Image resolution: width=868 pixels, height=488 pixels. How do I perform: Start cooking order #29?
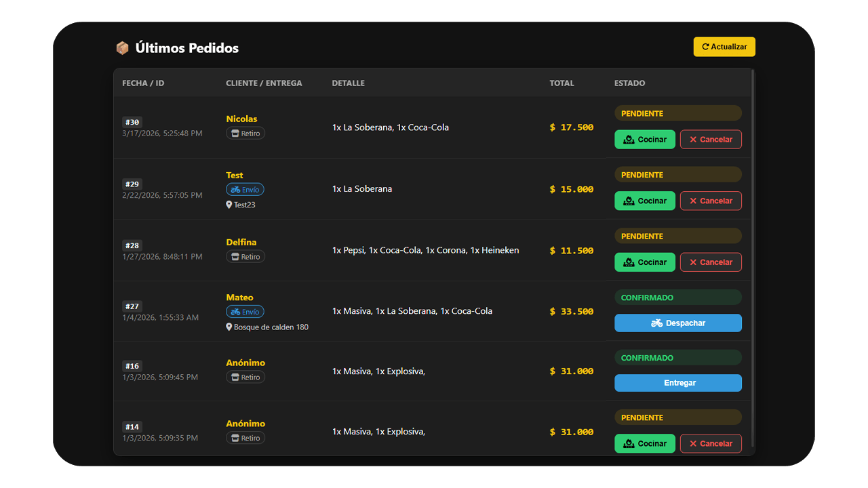644,201
